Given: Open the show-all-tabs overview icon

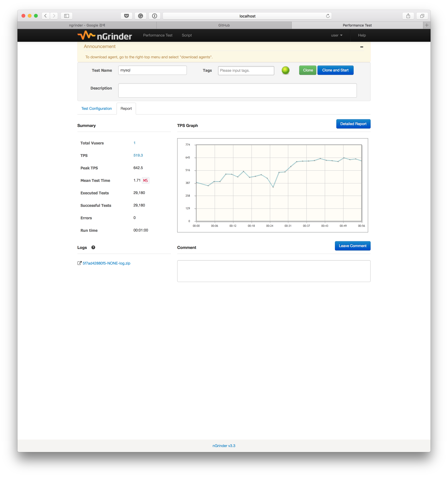Looking at the screenshot, I should pos(422,16).
